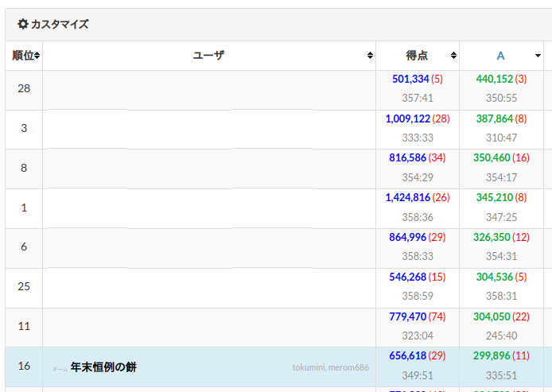Screen dimensions: 552x392
Task: Click total score 656,618
Action: coord(408,355)
